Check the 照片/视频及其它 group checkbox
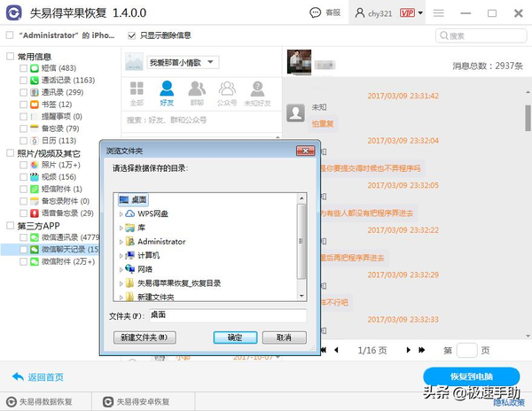Screen dimensions: 532x411 [10, 153]
